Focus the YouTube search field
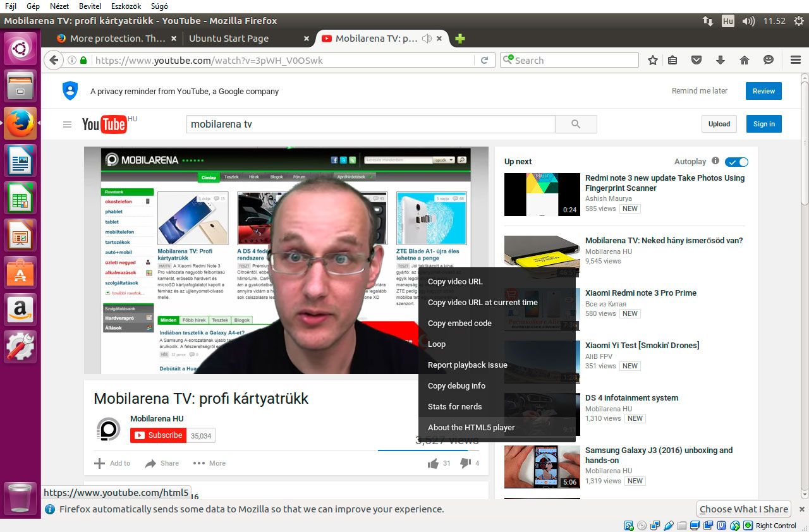The width and height of the screenshot is (809, 532). 370,124
